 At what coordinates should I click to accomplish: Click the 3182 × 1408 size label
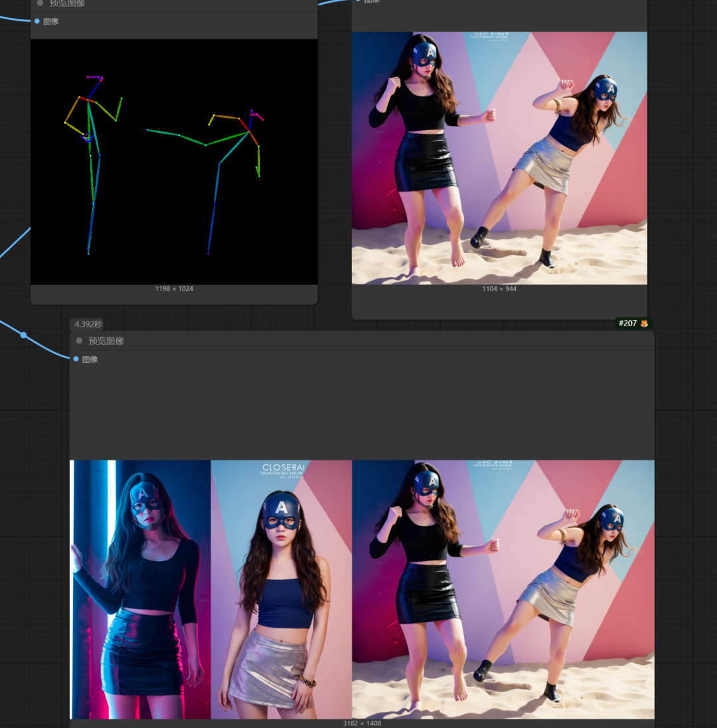click(362, 723)
